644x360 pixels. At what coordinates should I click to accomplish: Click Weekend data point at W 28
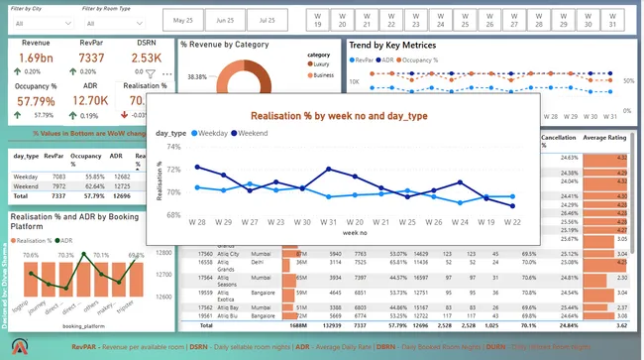197,167
